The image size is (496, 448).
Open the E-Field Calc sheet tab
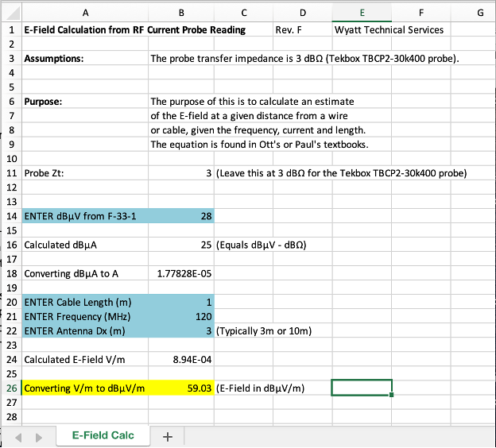(x=103, y=435)
